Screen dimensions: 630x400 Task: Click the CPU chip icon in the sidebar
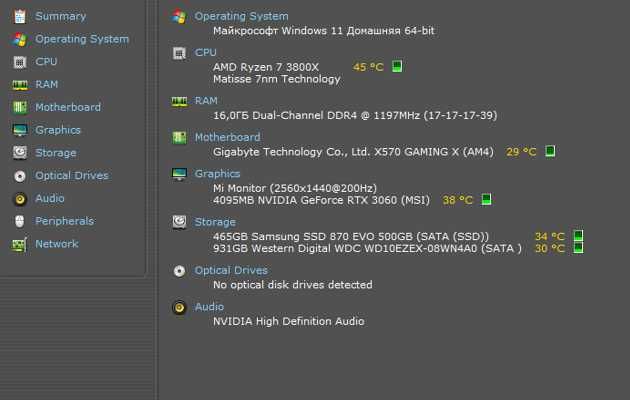click(x=20, y=62)
